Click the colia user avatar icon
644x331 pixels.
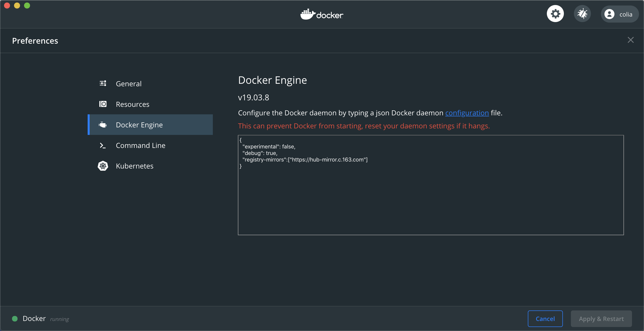[x=609, y=14]
